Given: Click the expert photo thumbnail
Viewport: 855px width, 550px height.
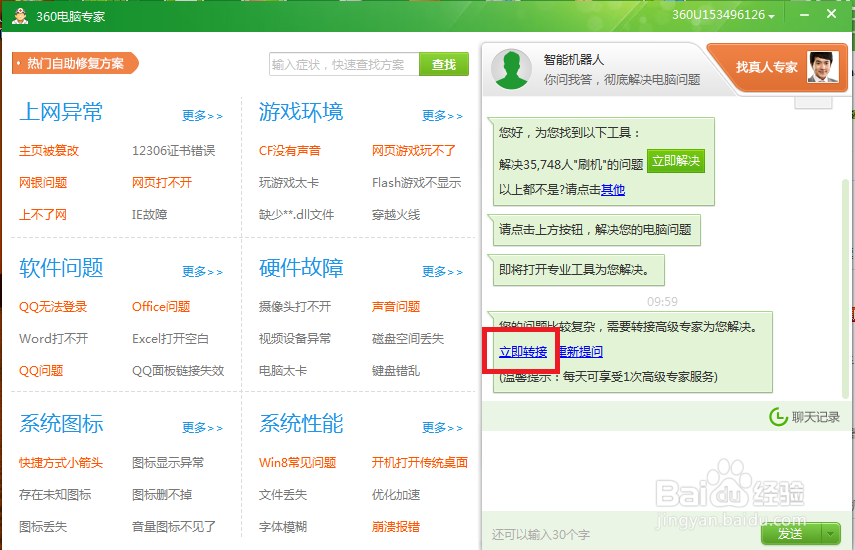Looking at the screenshot, I should [x=823, y=67].
